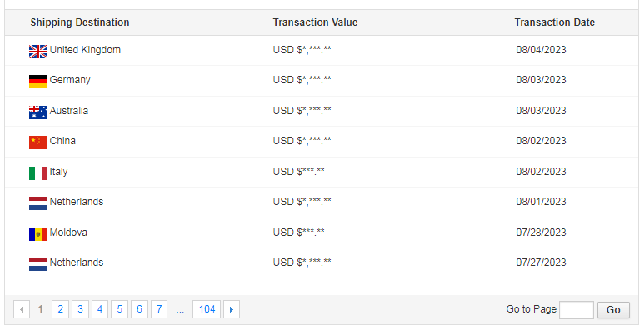Click the Go to Page input box
644x330 pixels.
(x=577, y=310)
